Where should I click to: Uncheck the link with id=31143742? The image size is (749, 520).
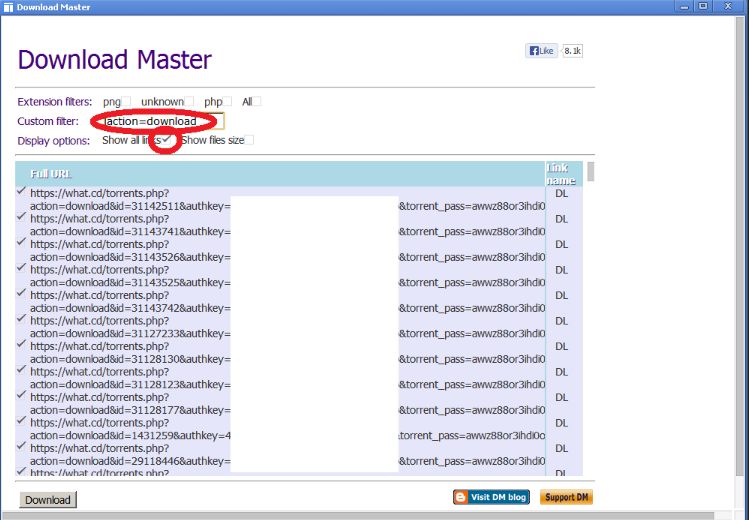click(21, 293)
